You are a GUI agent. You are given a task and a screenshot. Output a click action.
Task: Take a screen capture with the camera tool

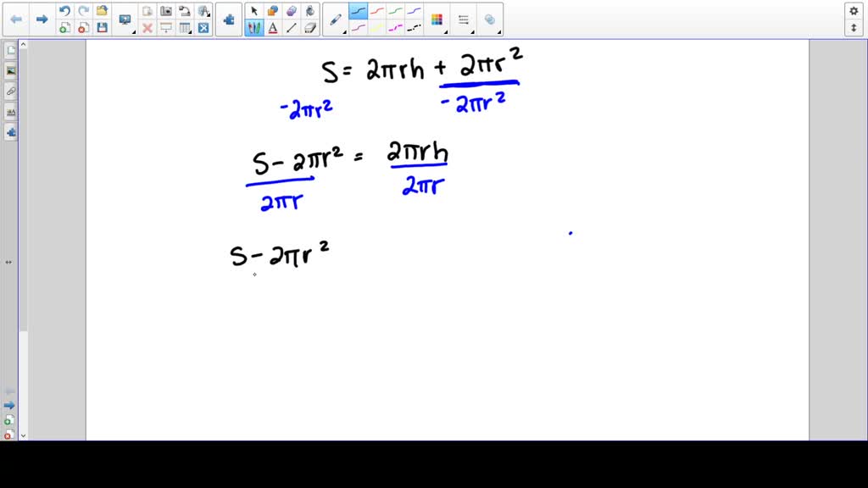(x=164, y=11)
